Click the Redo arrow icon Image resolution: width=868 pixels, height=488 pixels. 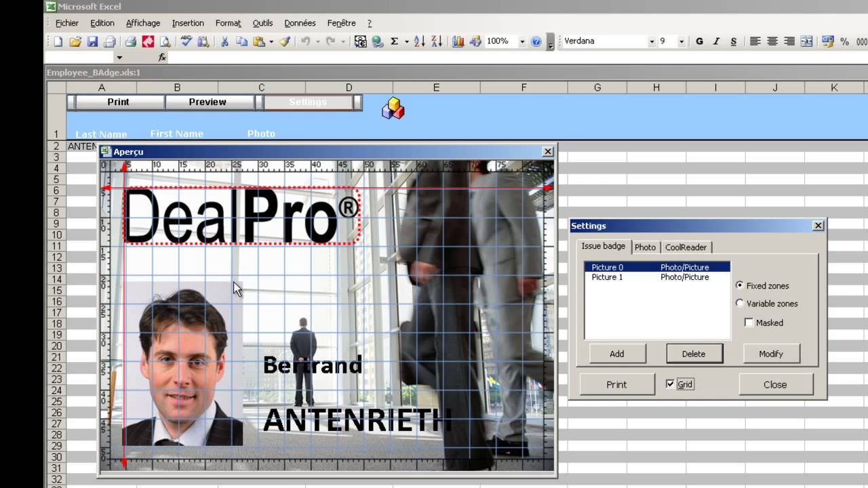coord(330,41)
